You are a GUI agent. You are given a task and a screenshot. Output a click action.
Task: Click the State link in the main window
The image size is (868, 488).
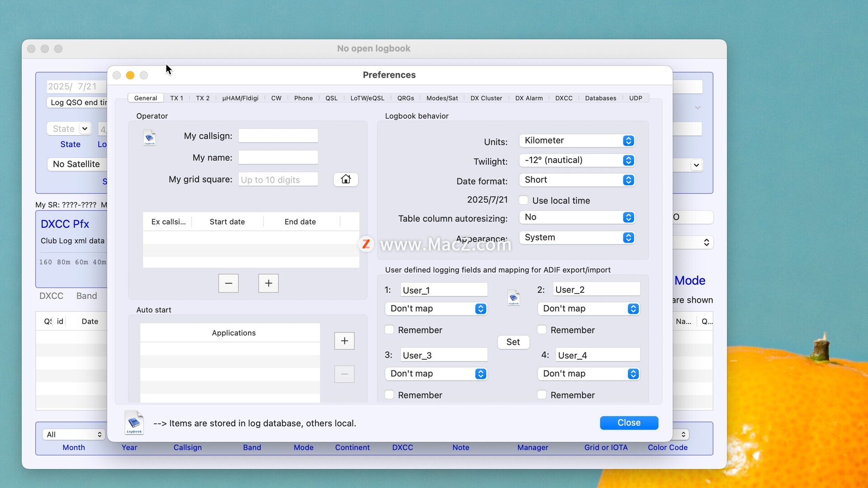tap(70, 144)
